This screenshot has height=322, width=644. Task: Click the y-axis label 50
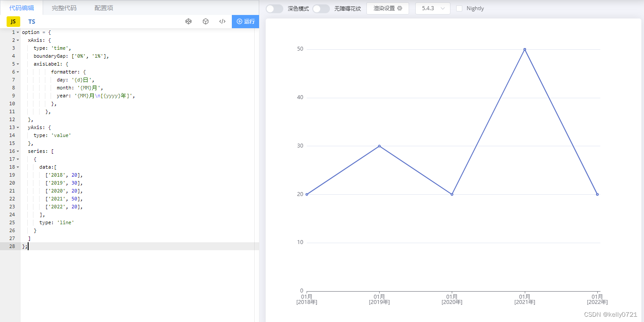point(300,49)
